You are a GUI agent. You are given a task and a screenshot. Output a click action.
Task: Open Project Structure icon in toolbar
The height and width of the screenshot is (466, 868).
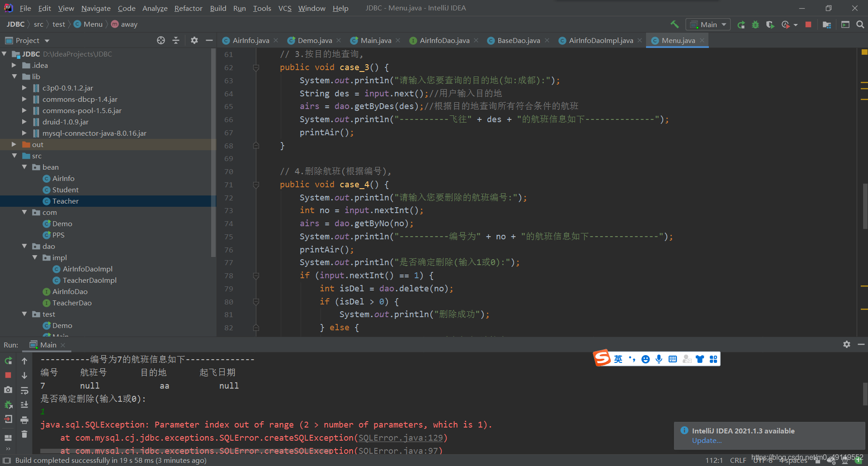tap(827, 24)
